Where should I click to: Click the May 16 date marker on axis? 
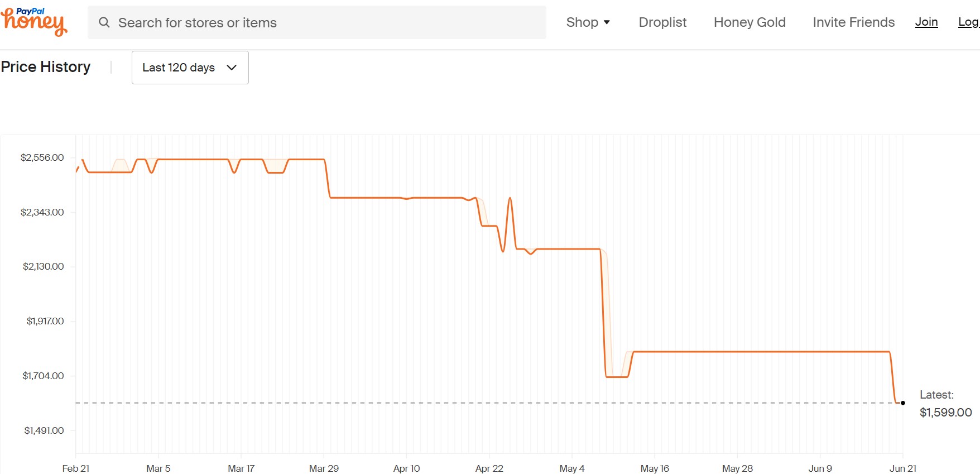tap(655, 468)
